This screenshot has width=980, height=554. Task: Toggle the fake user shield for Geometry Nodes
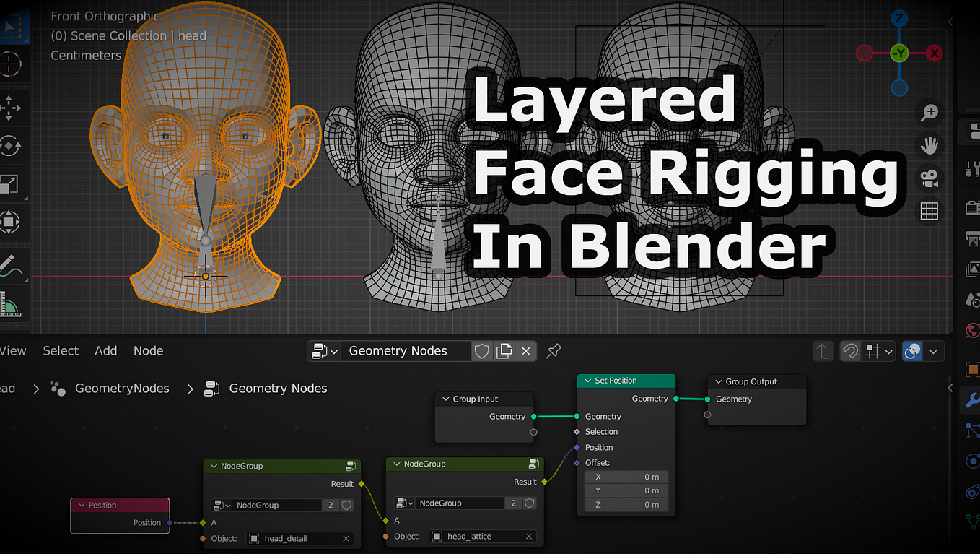coord(481,351)
